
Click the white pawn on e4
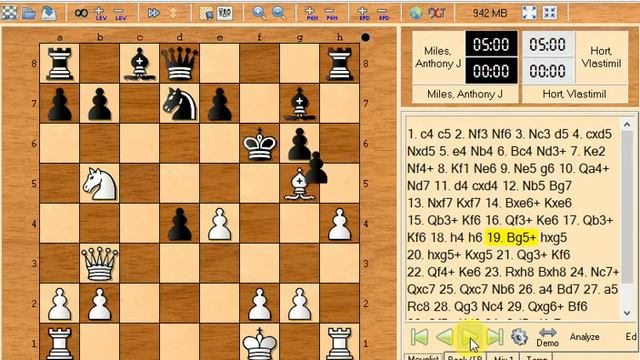click(220, 224)
